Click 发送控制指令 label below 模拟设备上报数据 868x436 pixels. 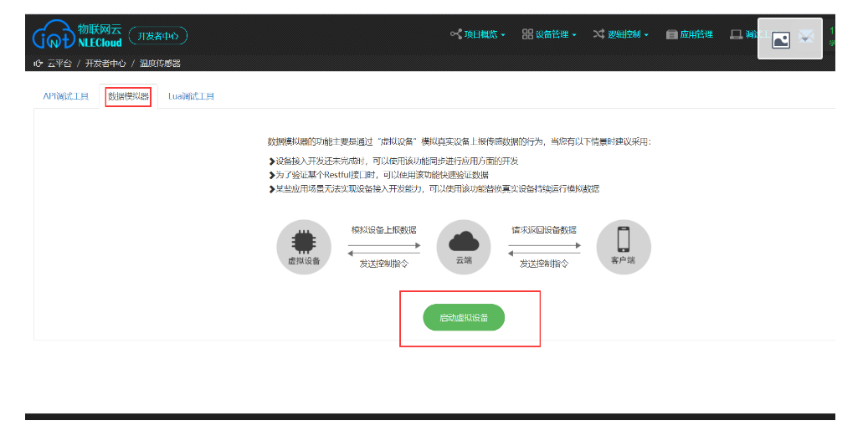[383, 264]
